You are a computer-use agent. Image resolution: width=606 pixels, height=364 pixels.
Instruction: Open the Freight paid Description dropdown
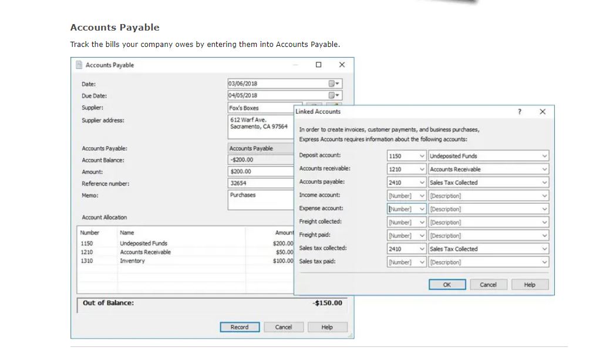pyautogui.click(x=544, y=235)
